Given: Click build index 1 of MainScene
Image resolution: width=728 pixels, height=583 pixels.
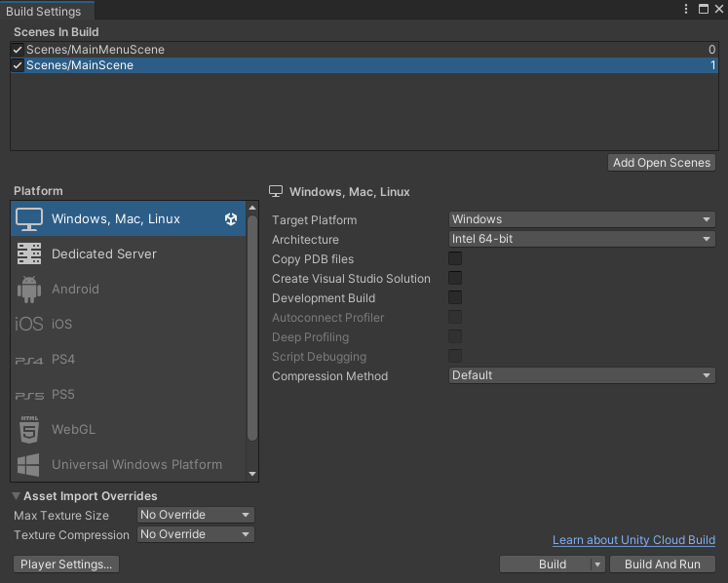Looking at the screenshot, I should 712,65.
